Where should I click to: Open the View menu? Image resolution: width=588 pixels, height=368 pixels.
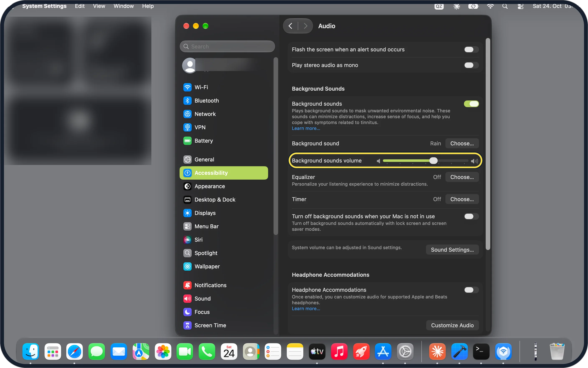99,6
